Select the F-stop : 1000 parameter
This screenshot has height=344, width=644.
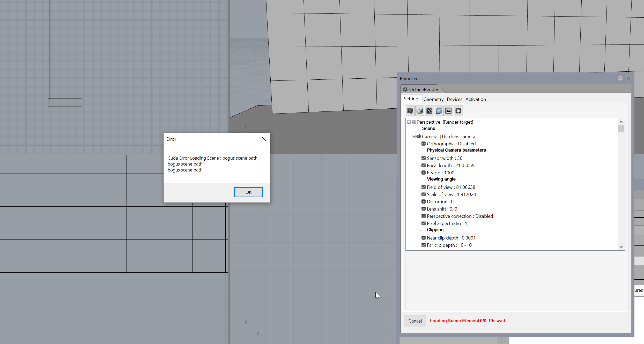click(440, 173)
